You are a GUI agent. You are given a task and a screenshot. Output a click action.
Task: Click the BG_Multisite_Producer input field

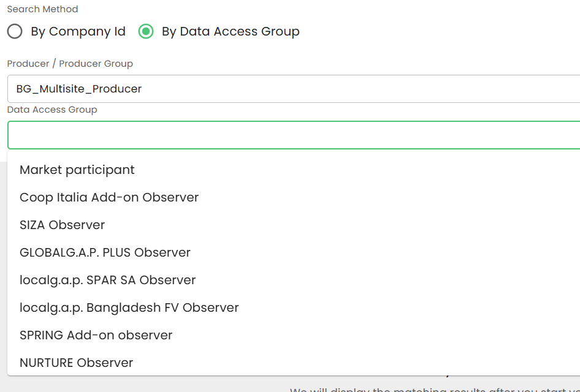pos(293,89)
